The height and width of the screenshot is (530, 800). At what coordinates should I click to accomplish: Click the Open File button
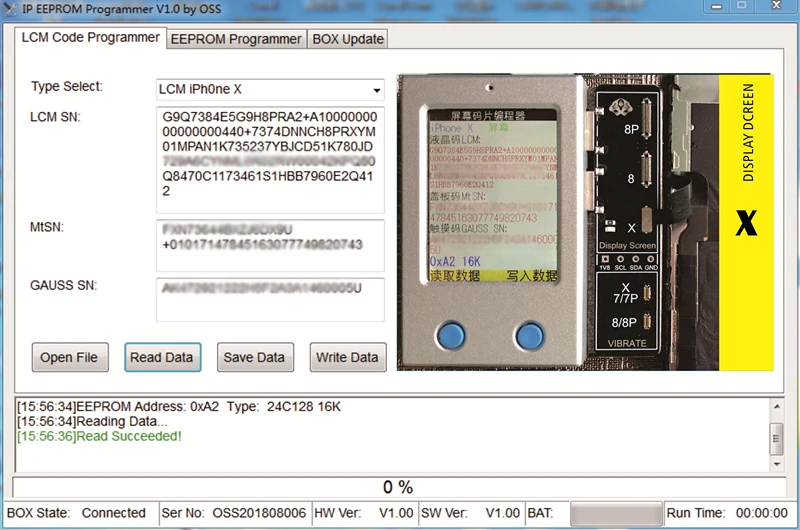coord(70,357)
